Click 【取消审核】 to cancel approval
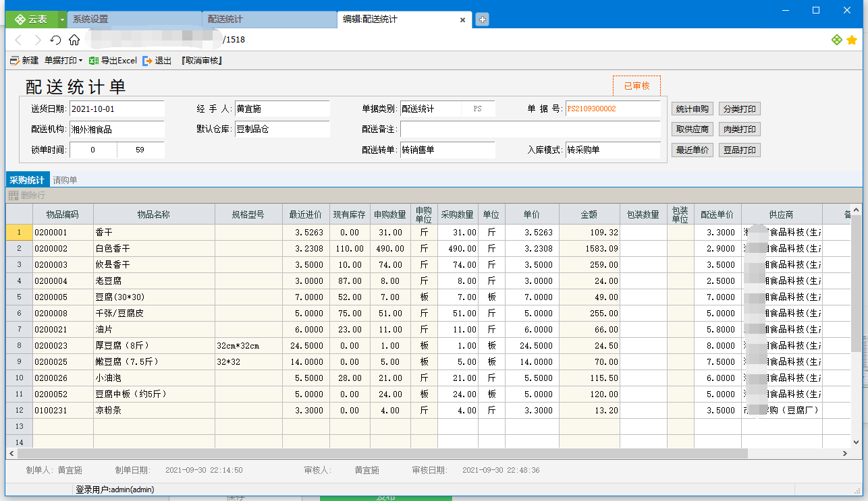868x501 pixels. (202, 61)
